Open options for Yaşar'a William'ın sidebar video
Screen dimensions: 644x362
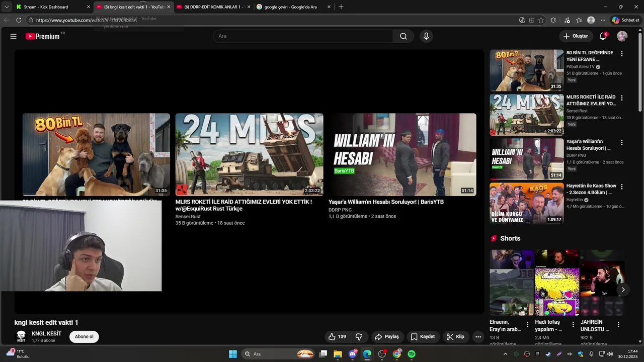click(x=622, y=143)
